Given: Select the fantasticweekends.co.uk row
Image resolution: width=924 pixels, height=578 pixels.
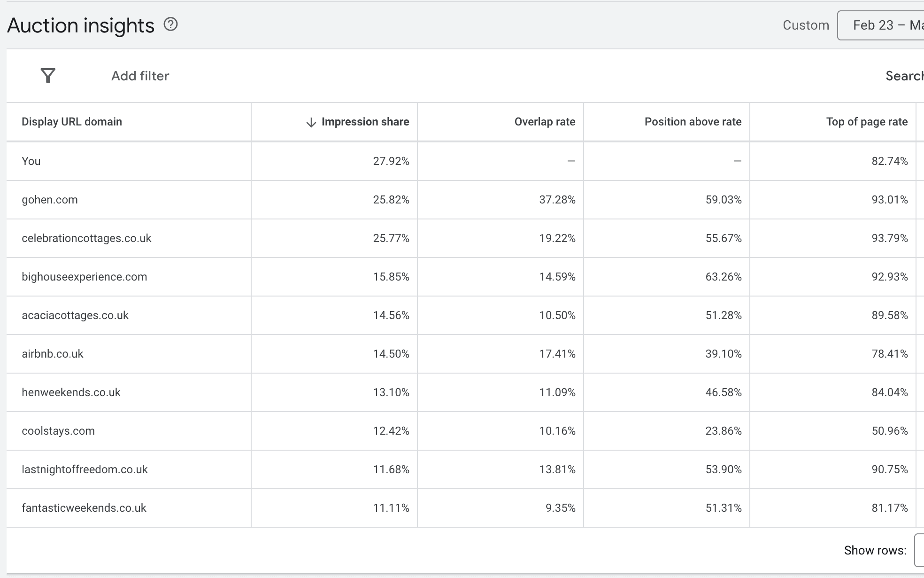Looking at the screenshot, I should click(84, 508).
